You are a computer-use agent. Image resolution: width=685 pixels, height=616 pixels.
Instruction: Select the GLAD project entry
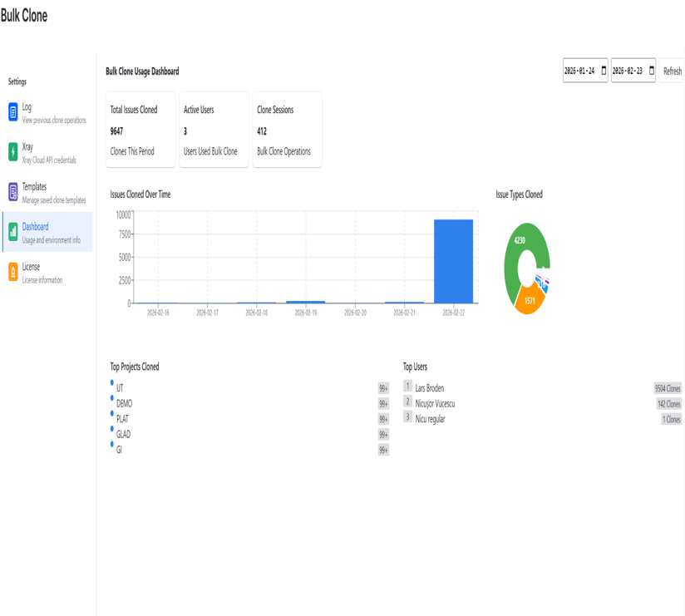123,435
